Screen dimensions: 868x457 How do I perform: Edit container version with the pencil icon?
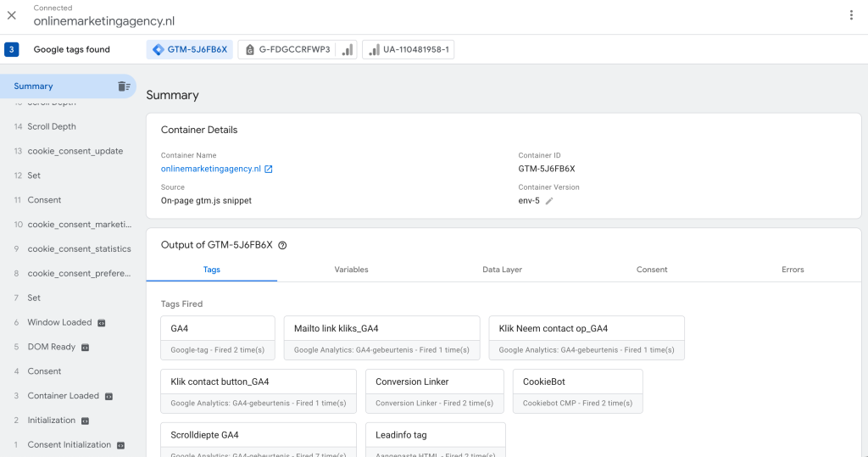(549, 201)
